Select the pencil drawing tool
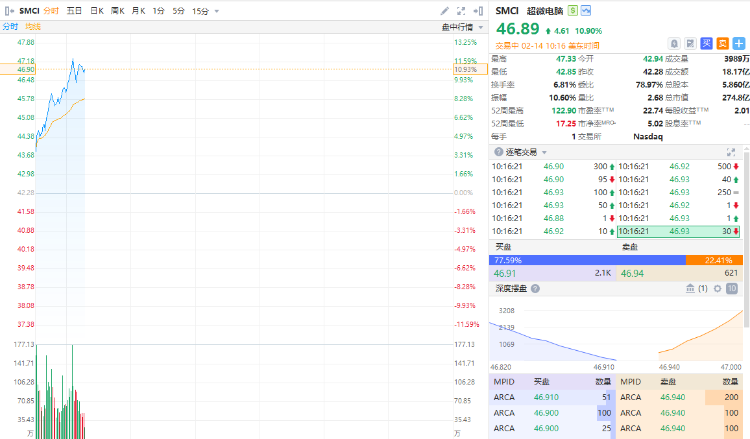The height and width of the screenshot is (439, 750). click(x=445, y=11)
